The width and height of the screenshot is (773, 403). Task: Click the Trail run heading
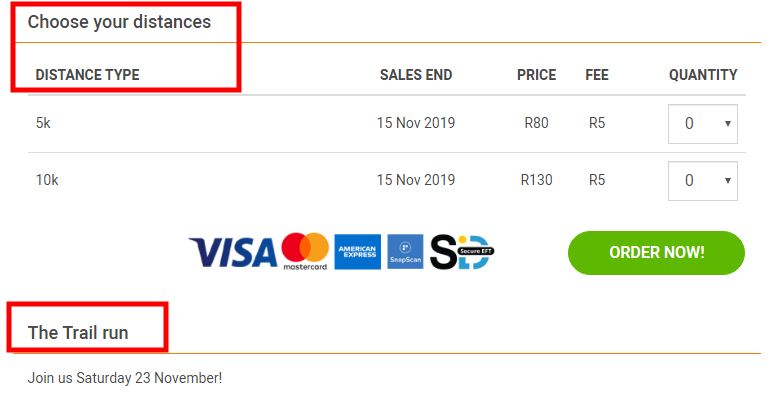point(78,333)
